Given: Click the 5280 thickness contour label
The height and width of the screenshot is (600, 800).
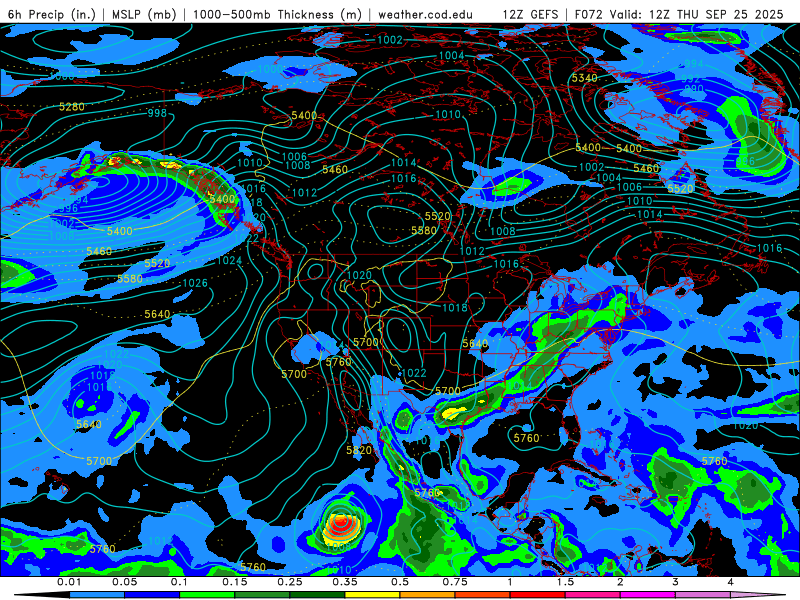Looking at the screenshot, I should coord(71,107).
